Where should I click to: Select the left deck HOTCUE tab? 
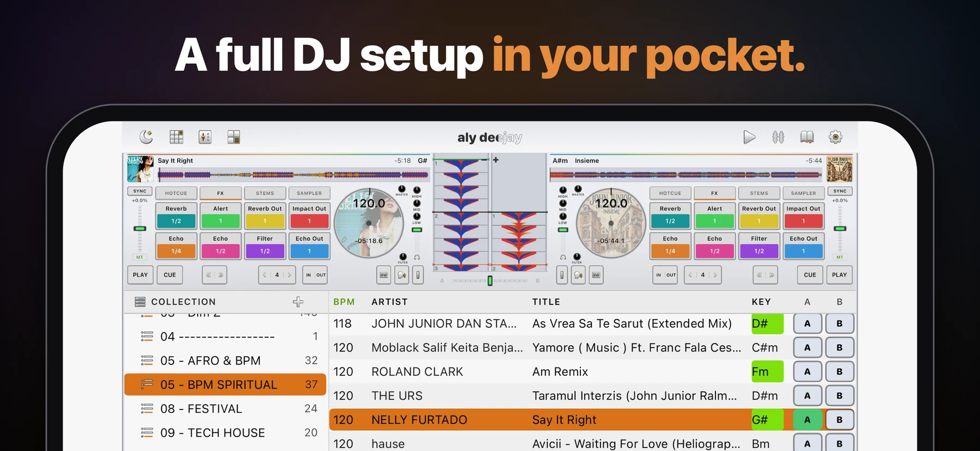coord(176,193)
